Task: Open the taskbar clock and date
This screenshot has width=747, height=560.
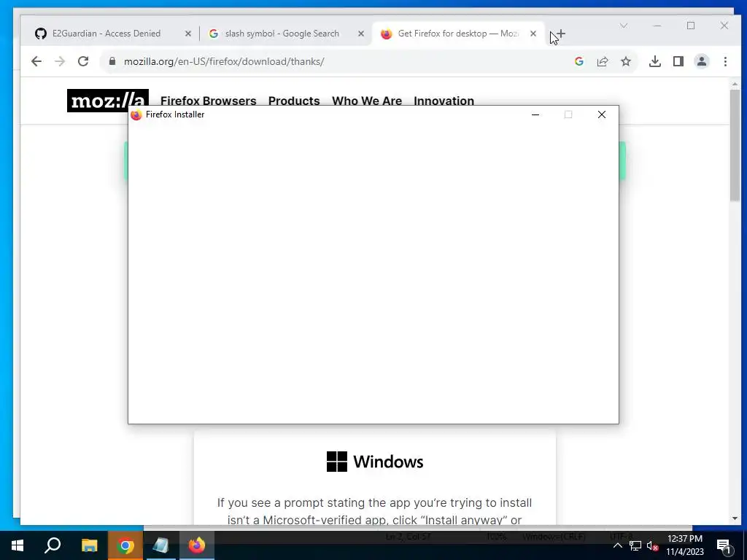Action: pos(684,545)
